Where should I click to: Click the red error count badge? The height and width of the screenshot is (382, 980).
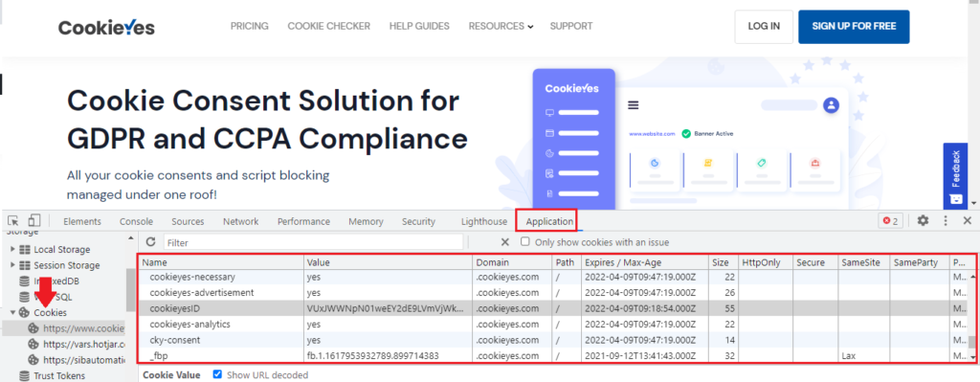[x=890, y=221]
